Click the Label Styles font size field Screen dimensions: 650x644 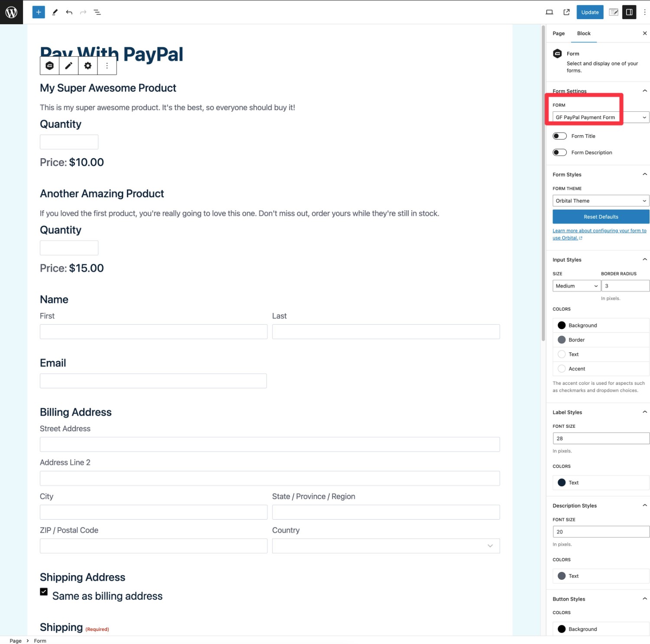[601, 439]
